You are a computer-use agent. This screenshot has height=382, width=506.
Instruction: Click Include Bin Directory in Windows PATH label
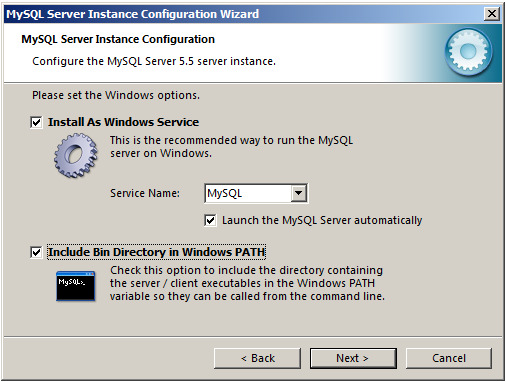point(156,252)
